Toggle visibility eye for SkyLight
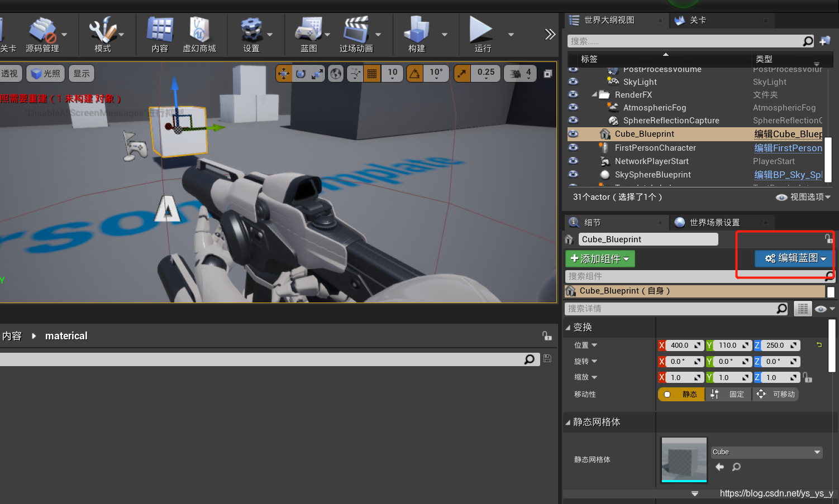The image size is (839, 504). pyautogui.click(x=573, y=81)
